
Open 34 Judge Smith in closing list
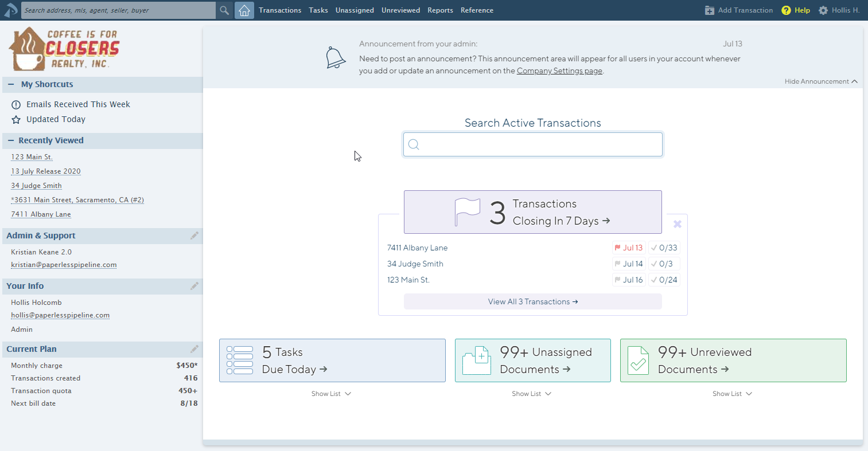coord(415,264)
